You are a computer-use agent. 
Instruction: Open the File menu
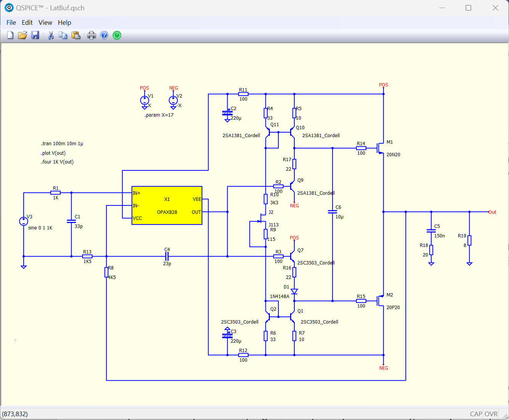[11, 22]
